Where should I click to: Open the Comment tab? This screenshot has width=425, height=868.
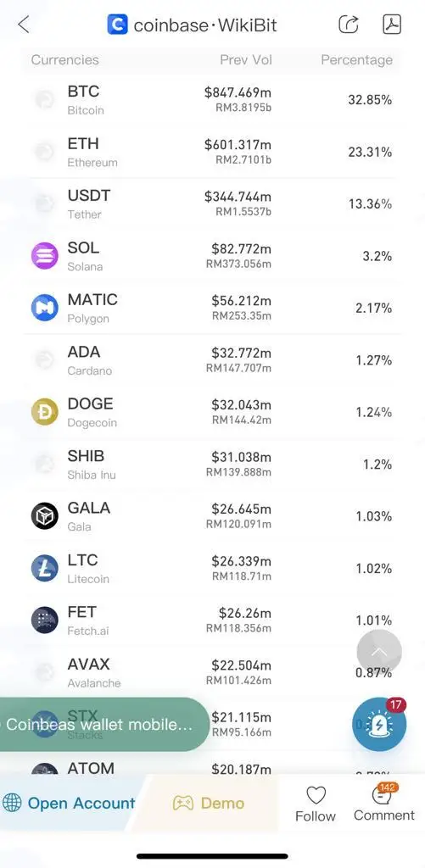[x=384, y=804]
